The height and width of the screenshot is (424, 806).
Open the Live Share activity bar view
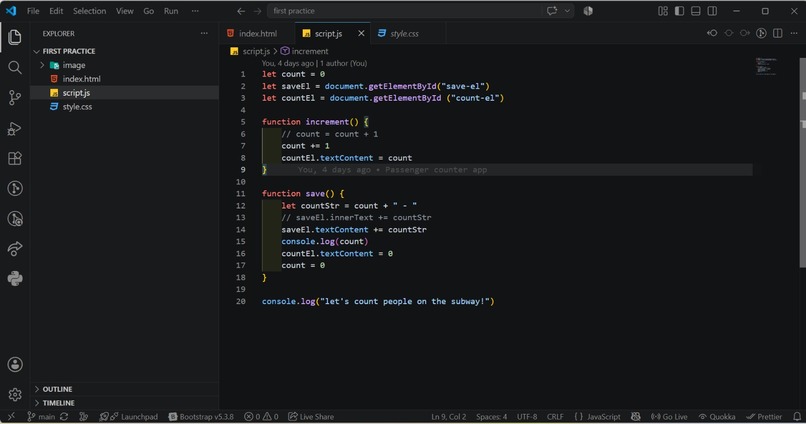pyautogui.click(x=15, y=249)
